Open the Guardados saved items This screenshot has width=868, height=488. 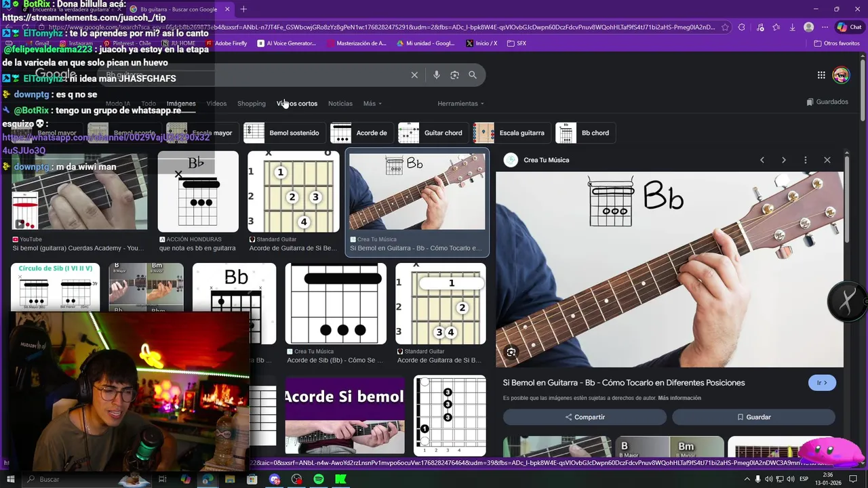point(827,102)
